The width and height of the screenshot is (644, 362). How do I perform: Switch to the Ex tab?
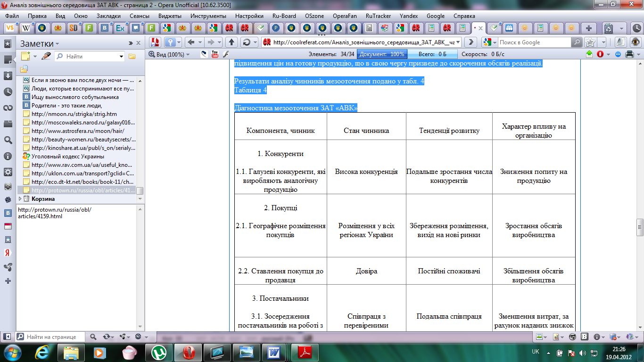coord(120,28)
